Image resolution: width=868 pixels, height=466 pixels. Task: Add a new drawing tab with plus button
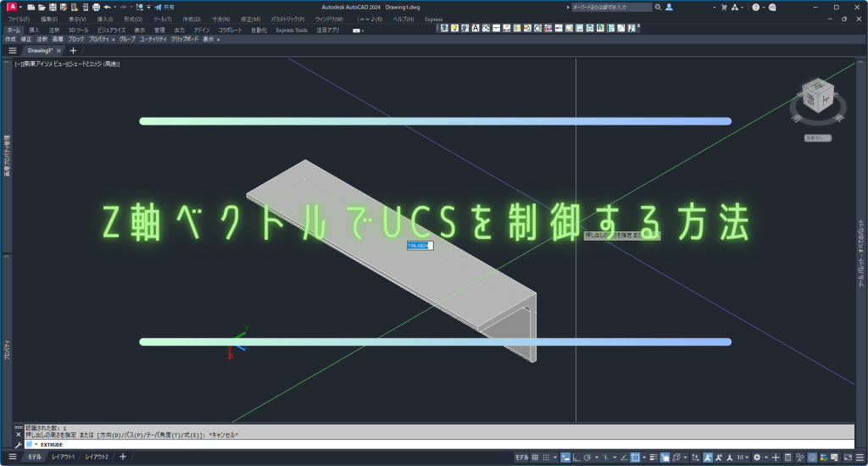click(x=73, y=51)
